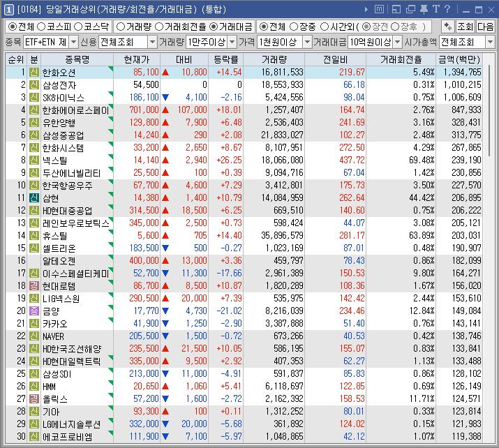Select the 전체 session radio button
This screenshot has height=448, width=499.
pos(264,27)
